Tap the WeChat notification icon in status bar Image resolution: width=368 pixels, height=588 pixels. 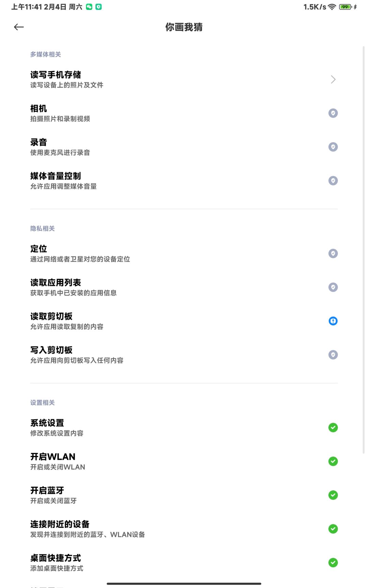point(89,7)
